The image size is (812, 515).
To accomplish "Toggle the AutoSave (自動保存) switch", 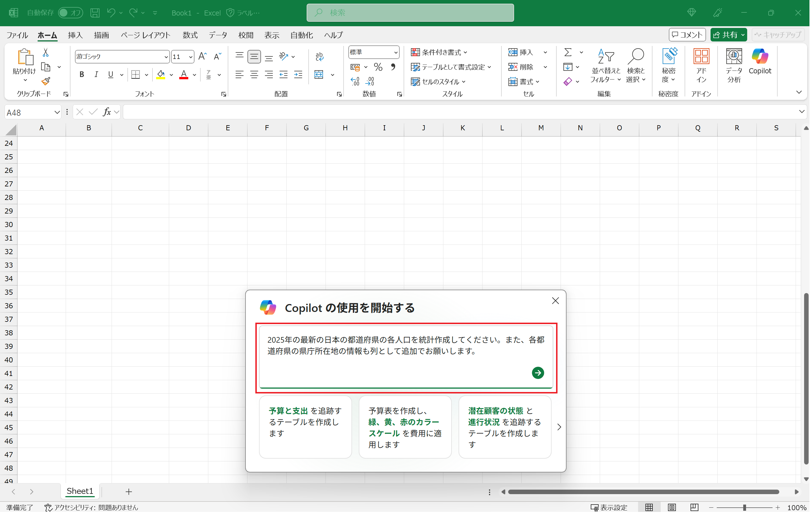I will click(x=70, y=13).
